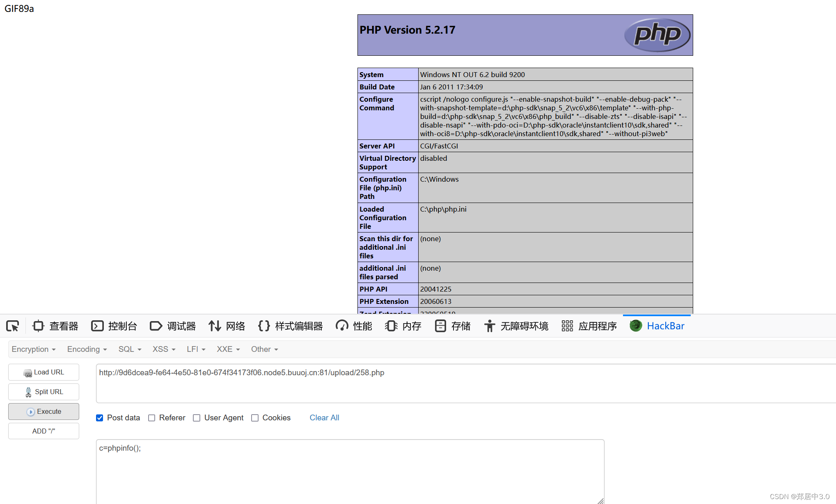836x504 pixels.
Task: Click into the post data textarea
Action: click(350, 472)
